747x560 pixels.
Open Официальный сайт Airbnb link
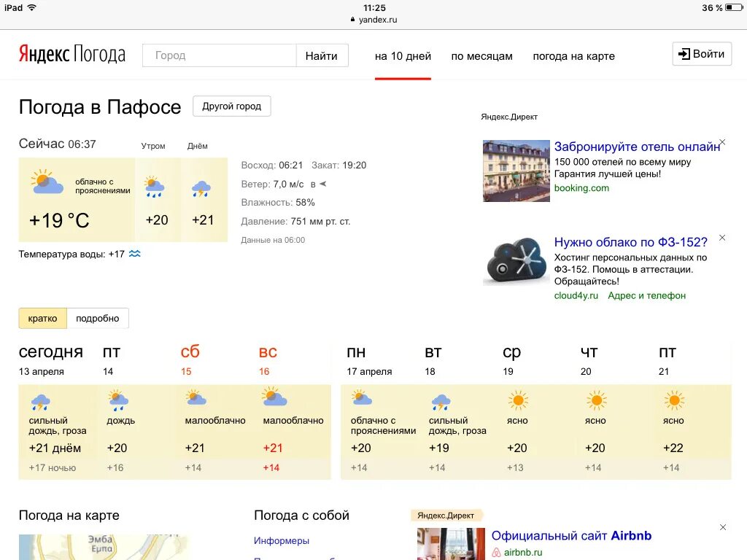571,536
